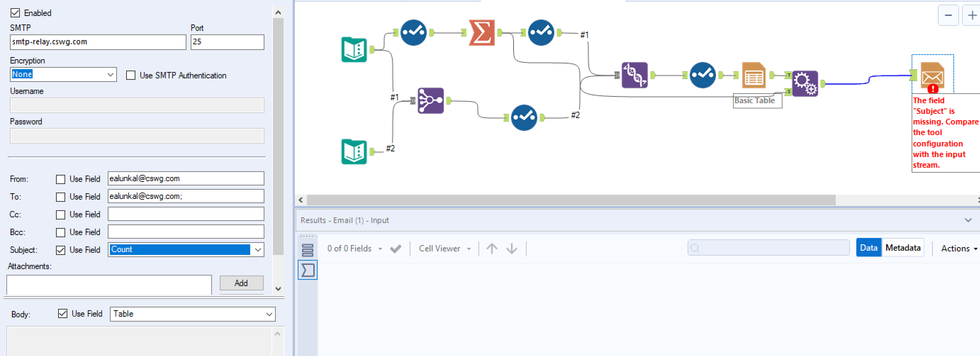Image resolution: width=980 pixels, height=356 pixels.
Task: Open the Subject field dropdown showing Count
Action: pos(258,250)
